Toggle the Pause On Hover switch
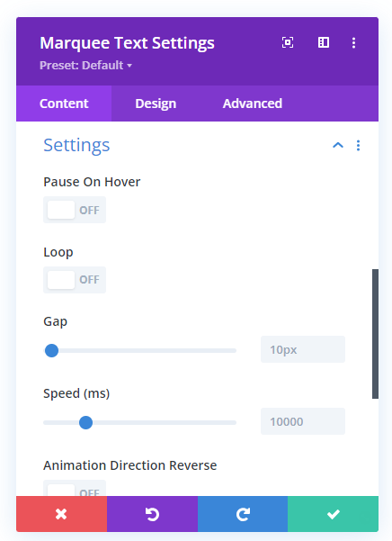 tap(75, 210)
